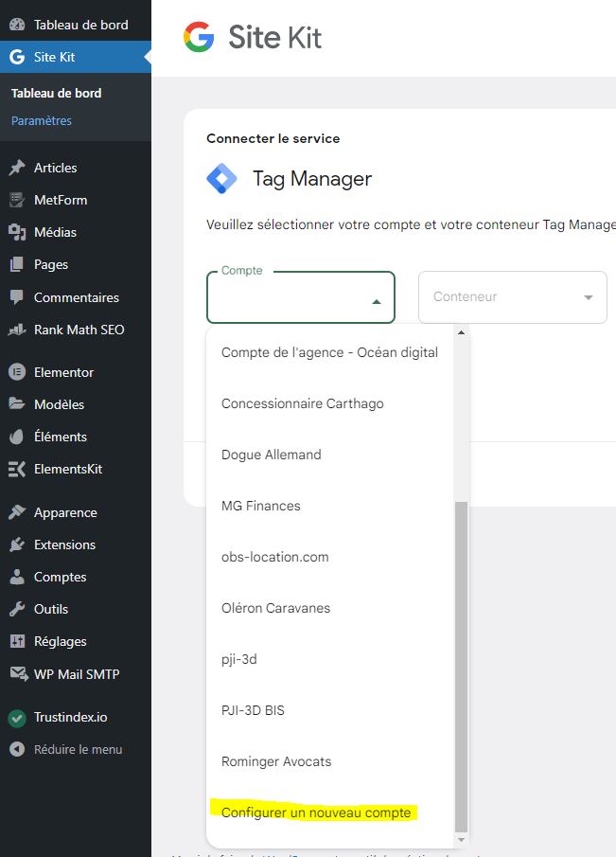616x857 pixels.
Task: Click the WP Mail SMTP envelope icon
Action: (x=16, y=674)
